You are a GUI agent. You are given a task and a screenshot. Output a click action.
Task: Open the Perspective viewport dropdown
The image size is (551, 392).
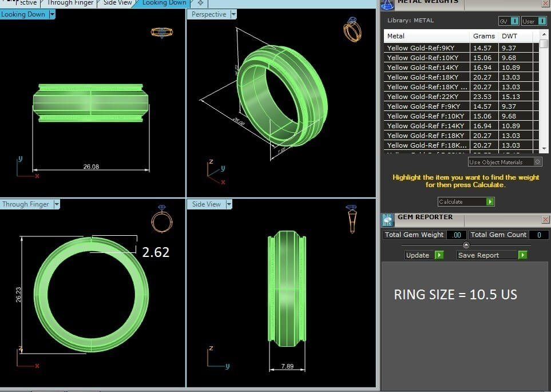(232, 14)
